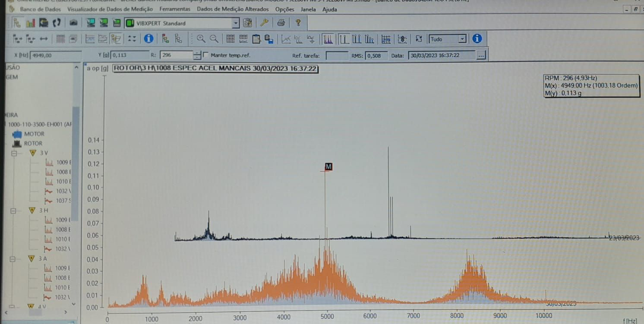Click the ellipsis button next to Data field
The height and width of the screenshot is (324, 644).
coord(481,55)
